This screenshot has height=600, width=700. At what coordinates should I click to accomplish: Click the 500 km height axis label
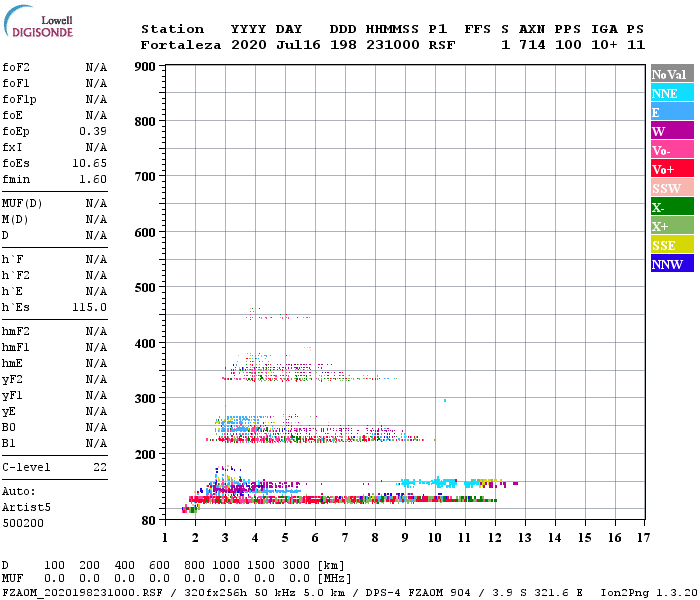click(145, 288)
